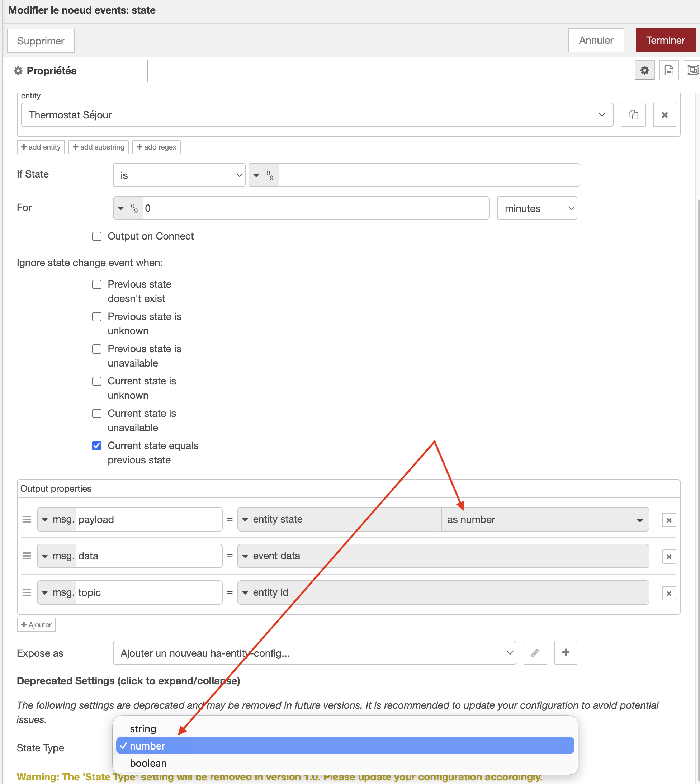700x784 pixels.
Task: Delete the msg.payload output property row
Action: (x=668, y=520)
